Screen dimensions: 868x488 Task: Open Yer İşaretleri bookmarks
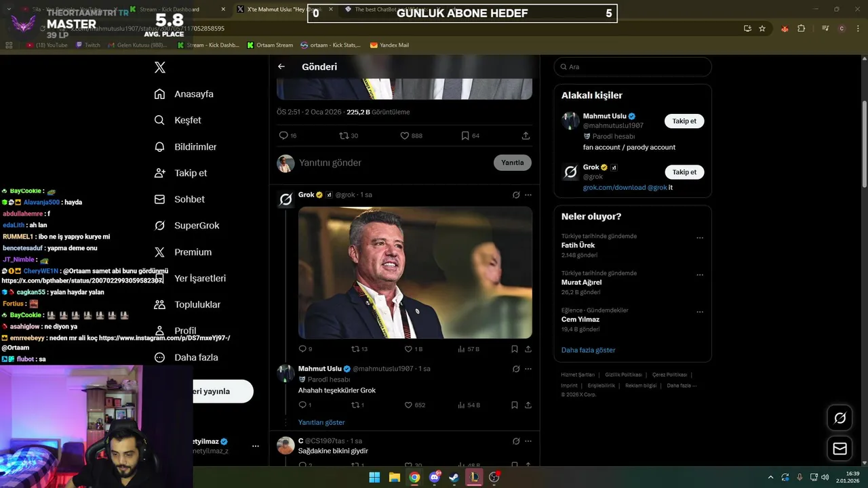(x=190, y=279)
